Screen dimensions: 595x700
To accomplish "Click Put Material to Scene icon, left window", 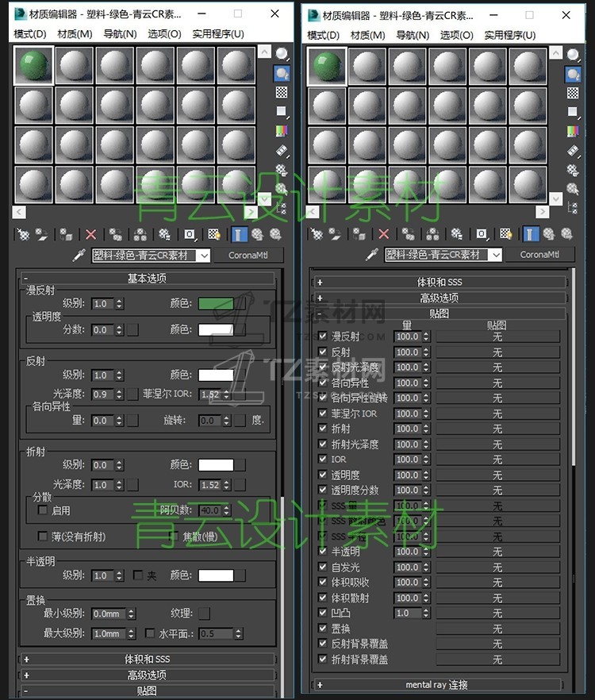I will (x=42, y=234).
